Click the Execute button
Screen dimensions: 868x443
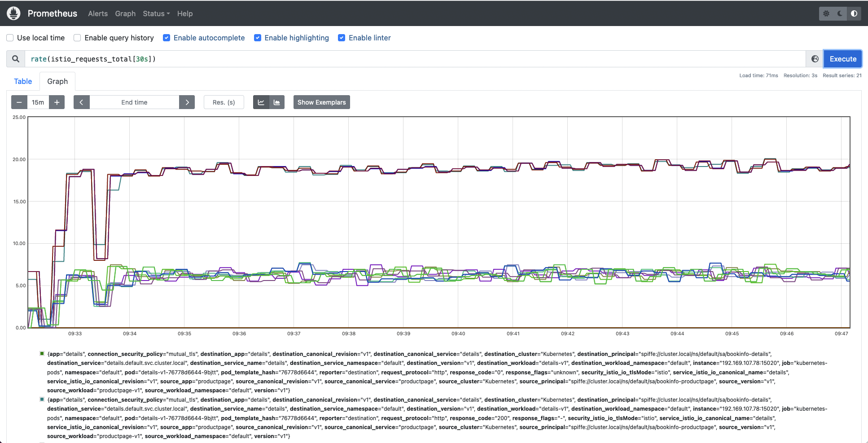(x=843, y=59)
